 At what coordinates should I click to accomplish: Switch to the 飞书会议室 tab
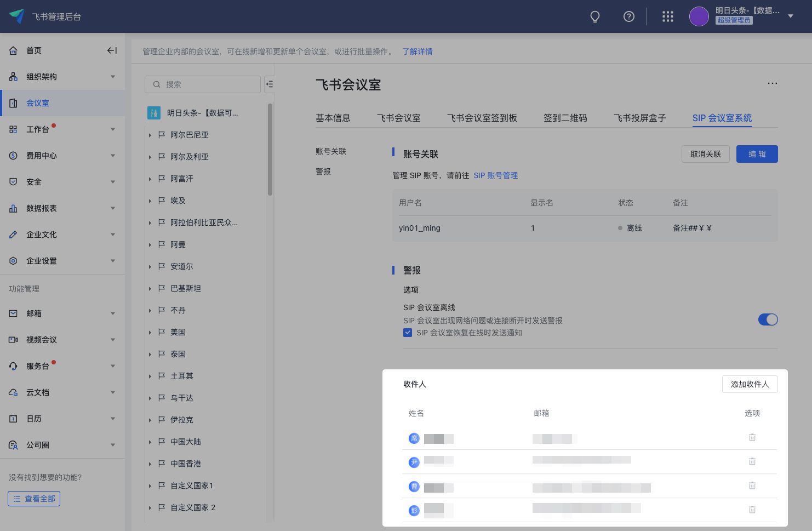399,118
